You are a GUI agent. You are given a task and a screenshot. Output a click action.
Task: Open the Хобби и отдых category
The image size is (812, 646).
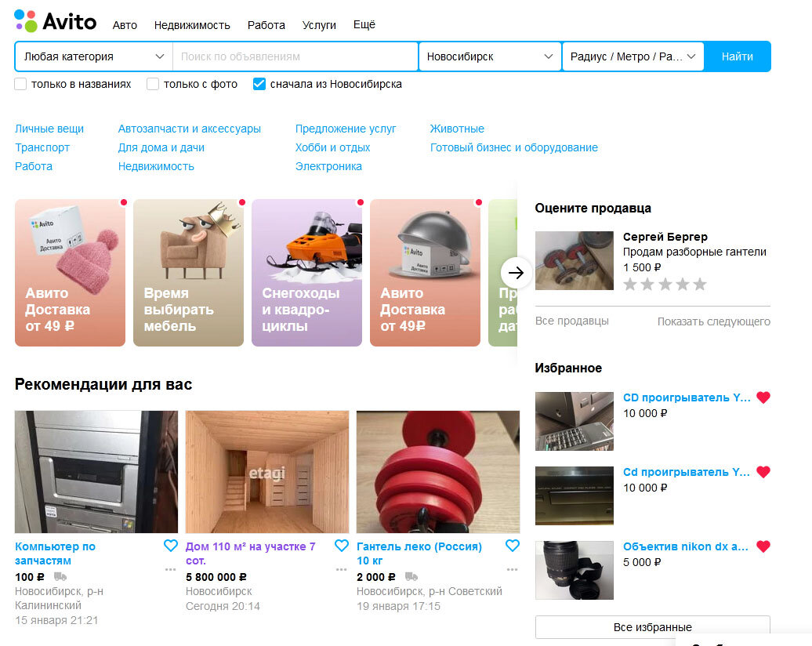click(x=332, y=147)
